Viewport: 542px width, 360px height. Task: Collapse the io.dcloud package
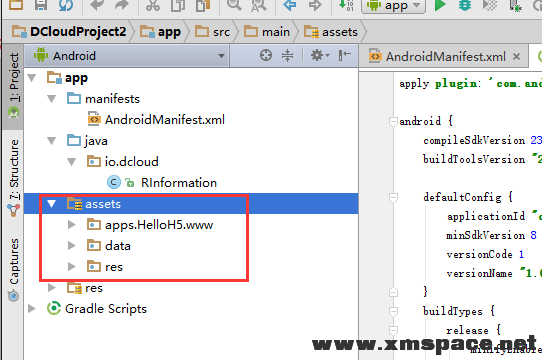[72, 162]
